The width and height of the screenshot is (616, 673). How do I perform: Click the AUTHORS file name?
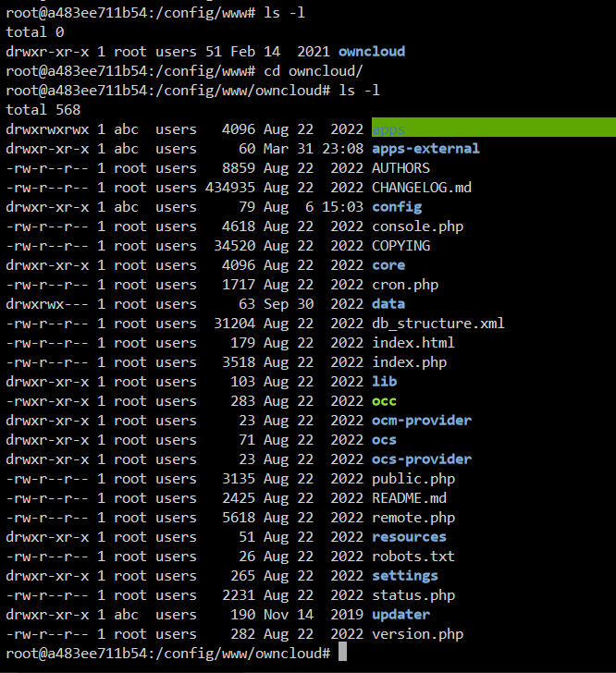click(x=400, y=168)
